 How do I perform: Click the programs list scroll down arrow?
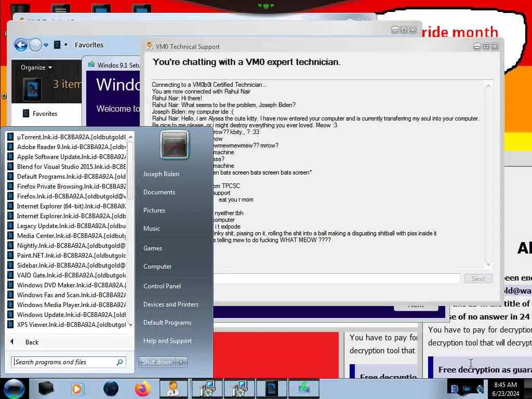[x=130, y=325]
